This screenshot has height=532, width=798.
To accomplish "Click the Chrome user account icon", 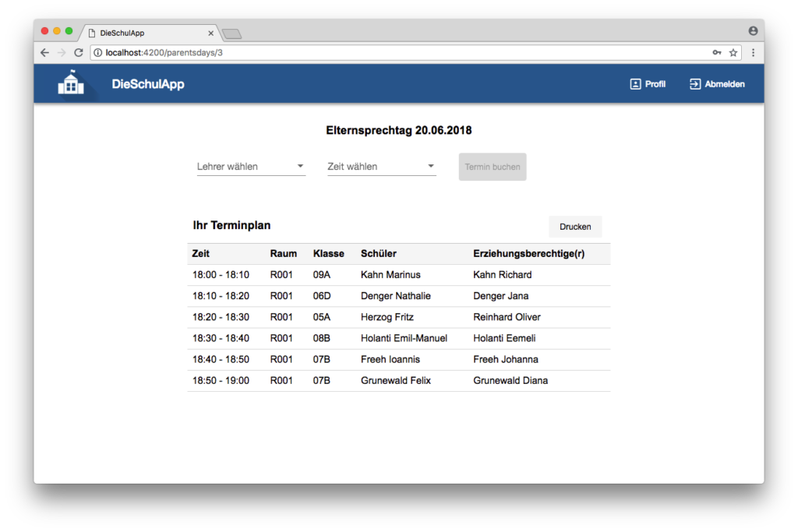I will (x=754, y=31).
